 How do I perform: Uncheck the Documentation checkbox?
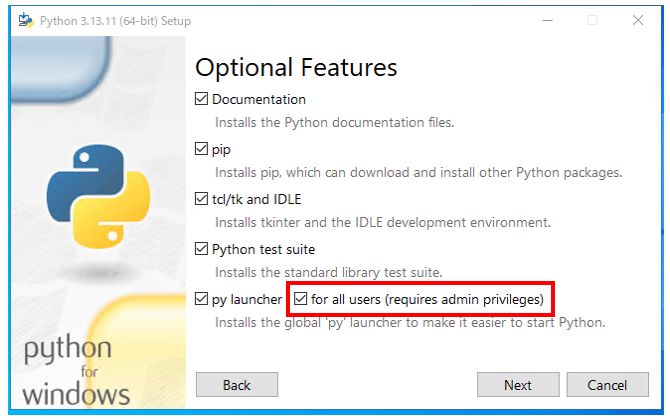(x=202, y=99)
